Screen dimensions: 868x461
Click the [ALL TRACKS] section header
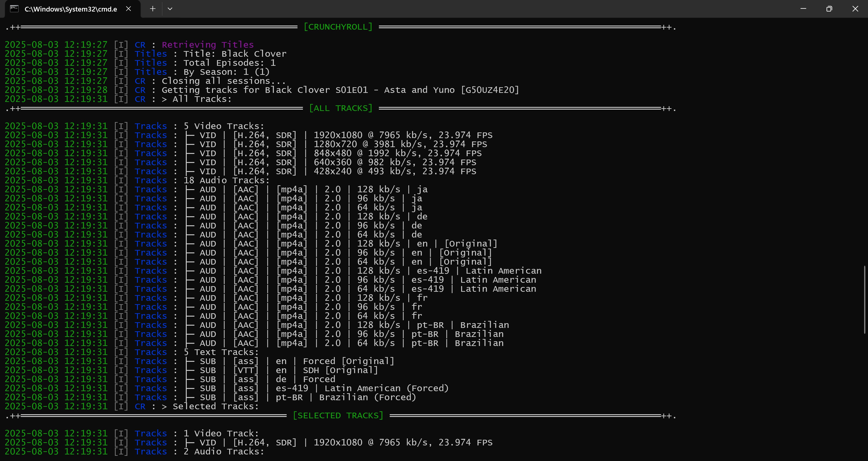pos(341,108)
